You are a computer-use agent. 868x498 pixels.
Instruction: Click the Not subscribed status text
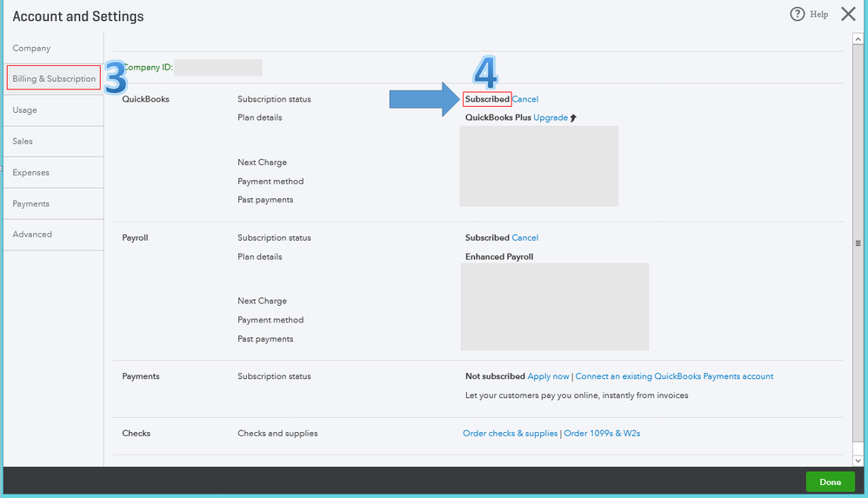pos(495,376)
